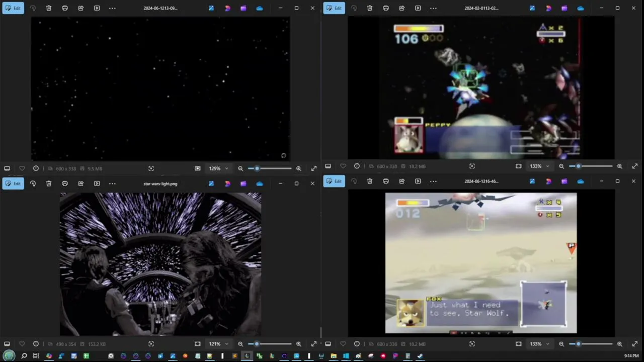
Task: Toggle file info in the 2024-02-0113-02 window
Action: coord(357,166)
